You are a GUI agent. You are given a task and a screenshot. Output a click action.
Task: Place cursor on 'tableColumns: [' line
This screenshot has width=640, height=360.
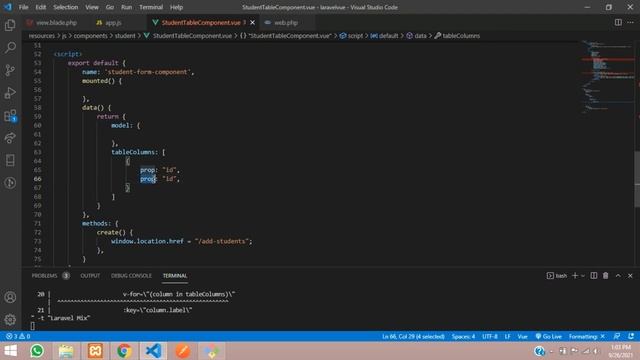point(138,152)
